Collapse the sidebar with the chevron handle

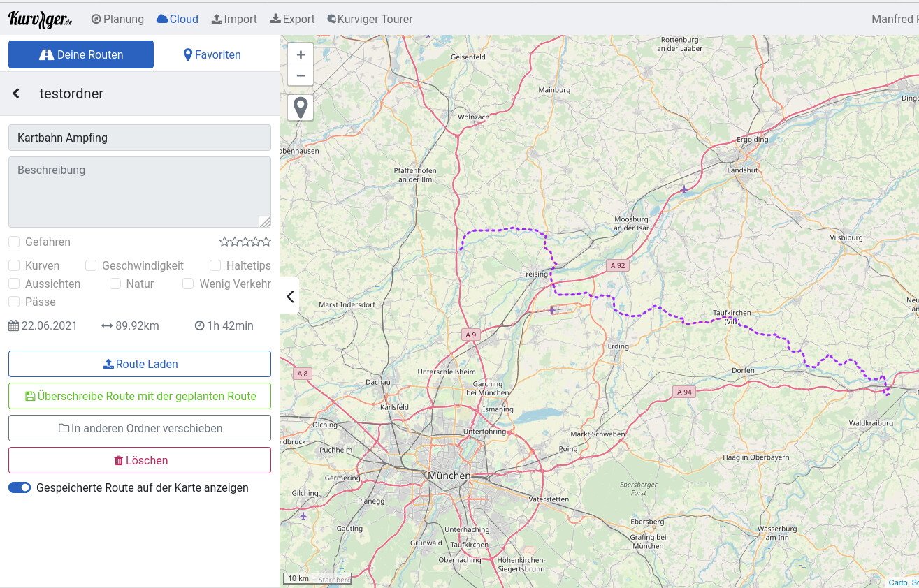click(x=290, y=297)
